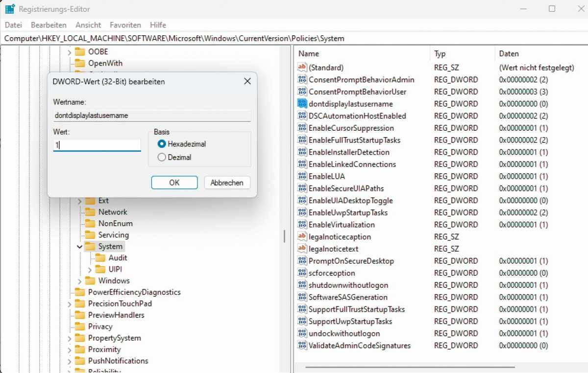Expand the Proximity tree node
The image size is (588, 373).
coord(69,350)
